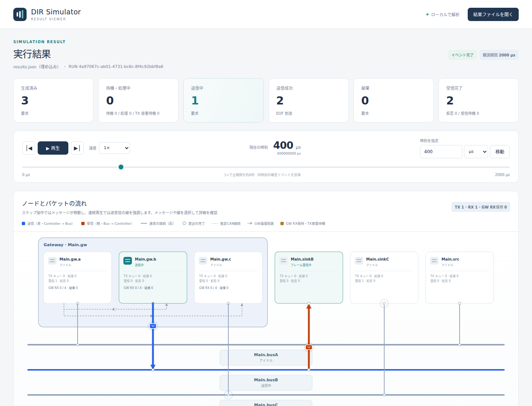Click the TX 1 · RX 1 status badge
Image resolution: width=532 pixels, height=406 pixels.
click(481, 207)
